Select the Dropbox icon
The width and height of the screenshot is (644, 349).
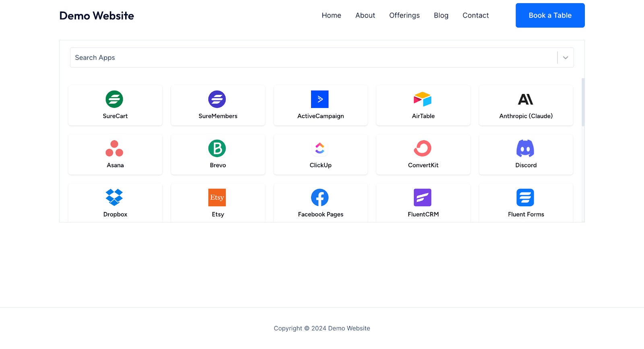coord(114,197)
